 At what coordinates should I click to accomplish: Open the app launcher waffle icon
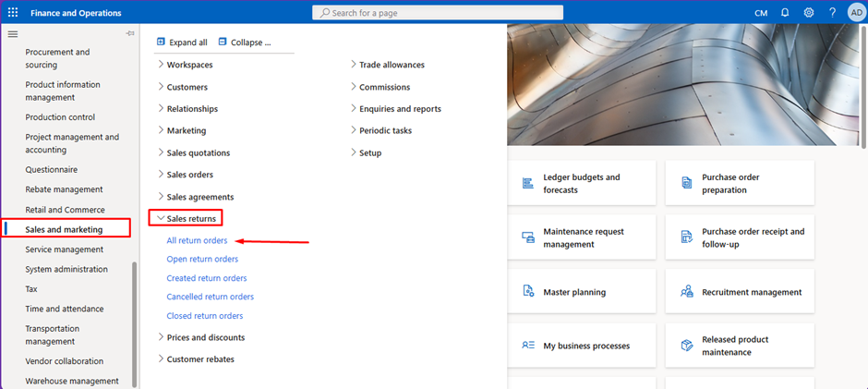[13, 13]
